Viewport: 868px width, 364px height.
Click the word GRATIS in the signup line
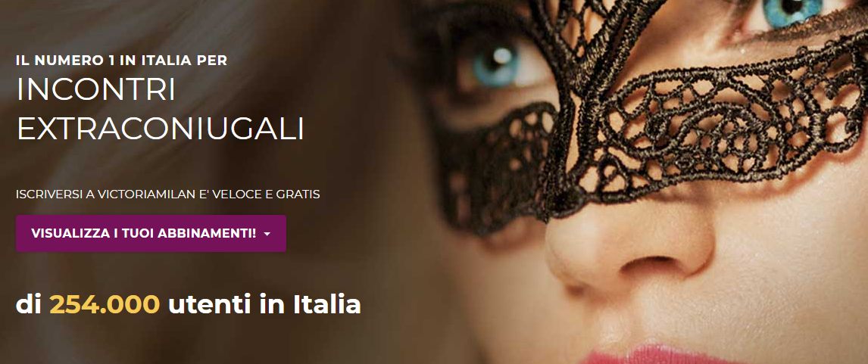coord(300,194)
